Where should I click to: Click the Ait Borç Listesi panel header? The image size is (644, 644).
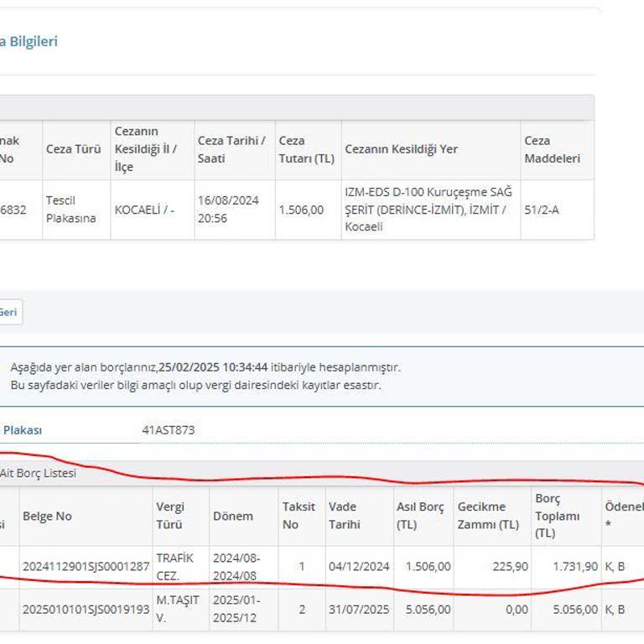tap(38, 473)
